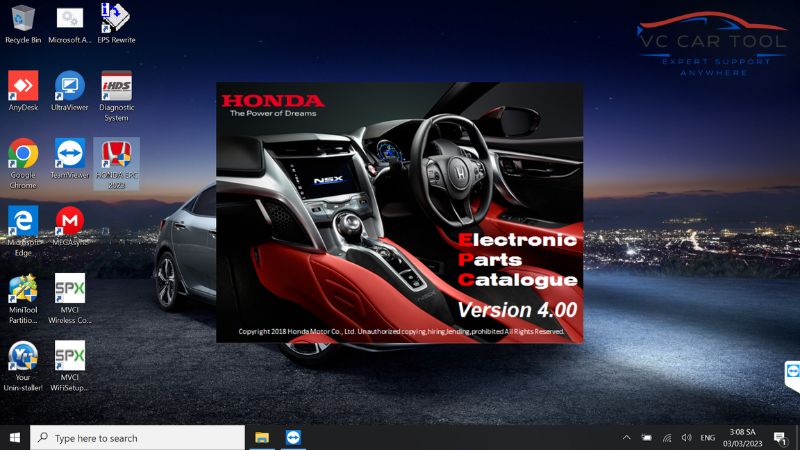Open File Explorer from the taskbar
Screen dimensions: 800x450
point(262,438)
